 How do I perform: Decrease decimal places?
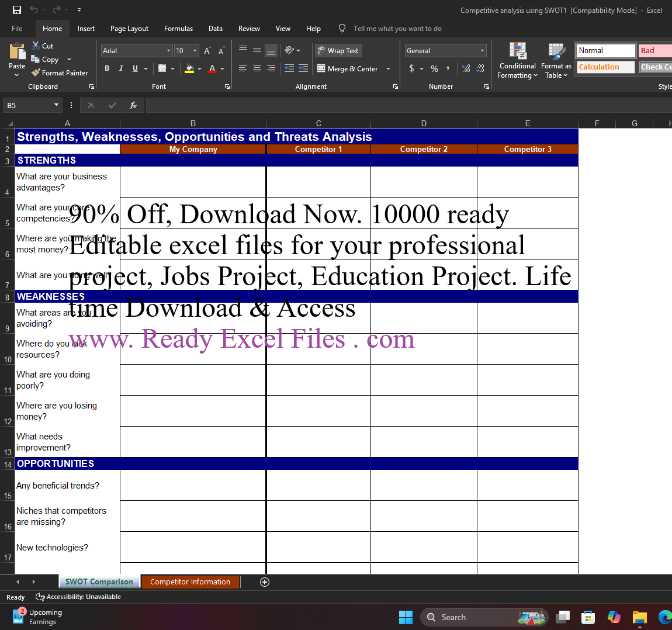(480, 68)
